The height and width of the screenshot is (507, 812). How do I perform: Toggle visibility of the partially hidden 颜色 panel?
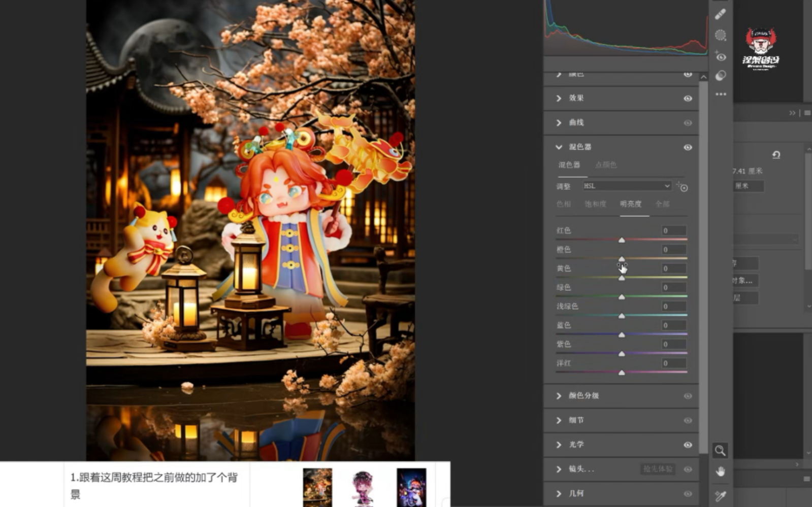pyautogui.click(x=688, y=74)
